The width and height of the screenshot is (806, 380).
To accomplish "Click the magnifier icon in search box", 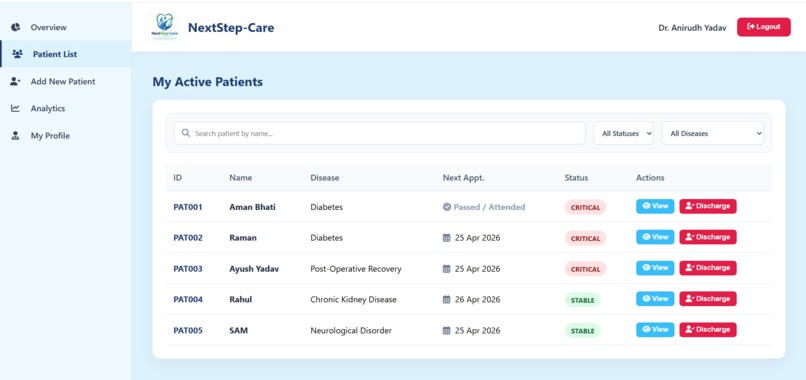I will [x=186, y=133].
